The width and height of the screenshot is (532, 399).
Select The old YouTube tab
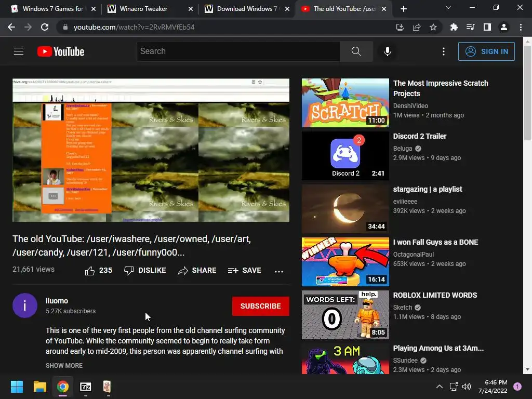pyautogui.click(x=344, y=9)
